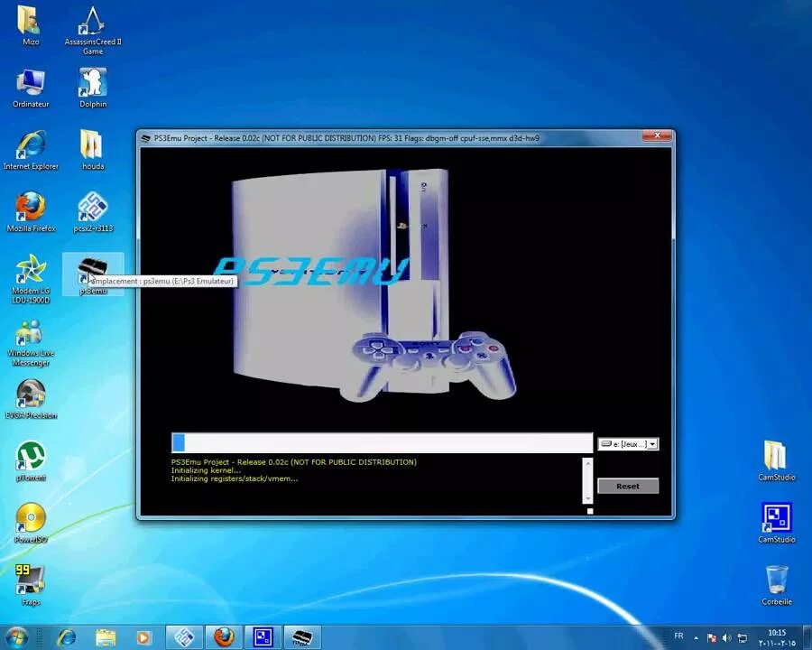
Task: Select the AssassinsCreed II Game shortcut
Action: (93, 30)
